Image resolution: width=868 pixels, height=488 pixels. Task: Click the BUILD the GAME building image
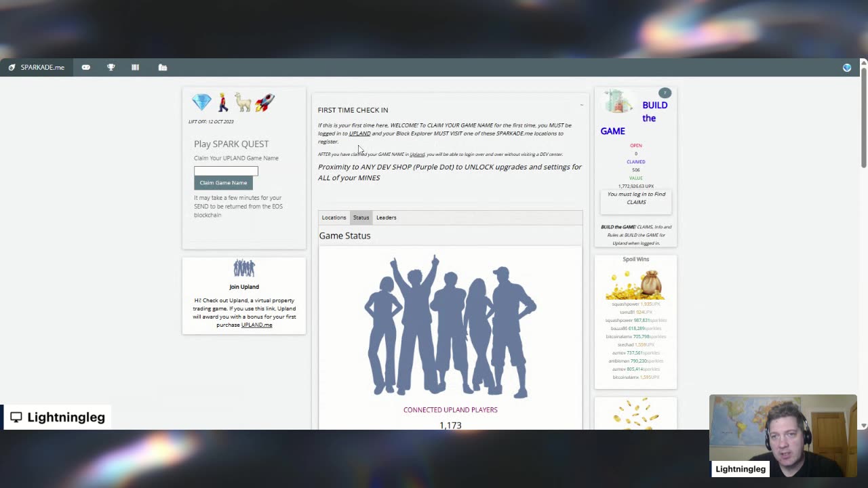(x=618, y=102)
